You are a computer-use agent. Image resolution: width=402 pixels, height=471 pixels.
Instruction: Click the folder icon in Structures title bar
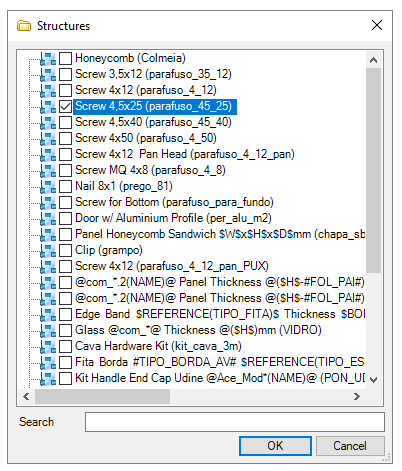24,26
